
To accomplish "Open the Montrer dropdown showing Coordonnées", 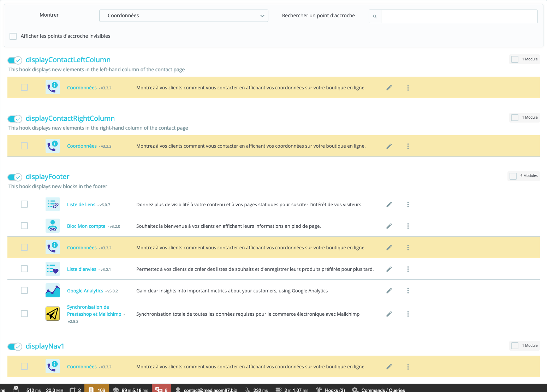I will tap(184, 16).
